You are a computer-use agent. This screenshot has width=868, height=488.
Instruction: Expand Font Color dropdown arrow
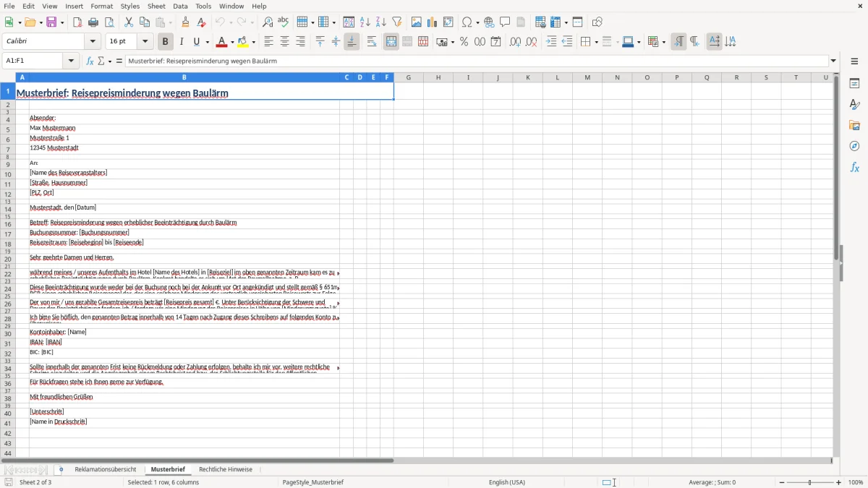pyautogui.click(x=231, y=42)
